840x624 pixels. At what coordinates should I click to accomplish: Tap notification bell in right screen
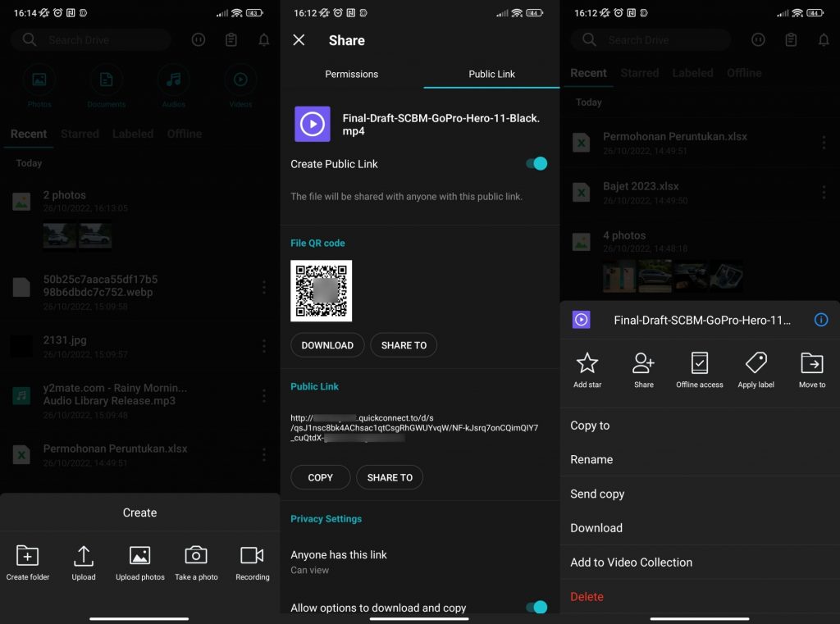[824, 40]
